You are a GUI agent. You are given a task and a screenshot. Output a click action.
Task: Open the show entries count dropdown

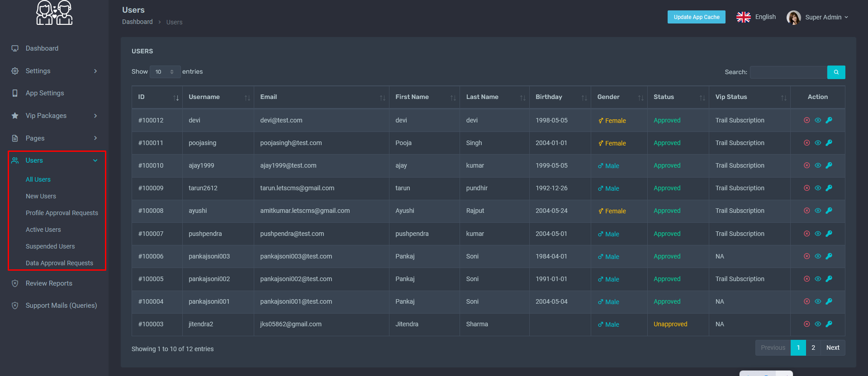165,72
